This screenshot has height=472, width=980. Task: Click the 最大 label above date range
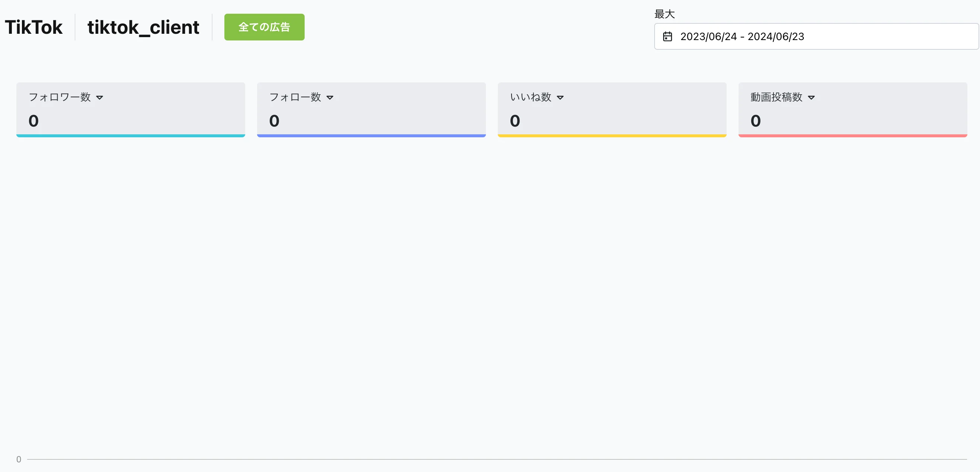pos(664,14)
